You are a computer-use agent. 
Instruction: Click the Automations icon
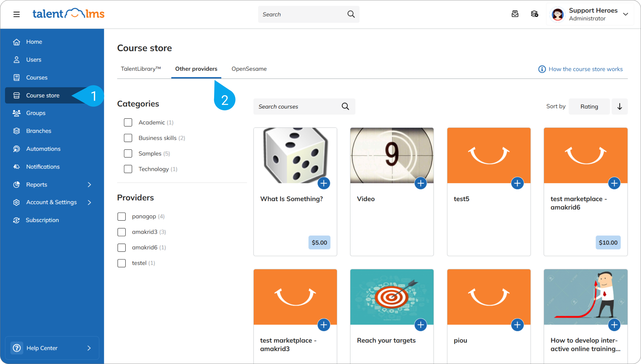coord(16,149)
